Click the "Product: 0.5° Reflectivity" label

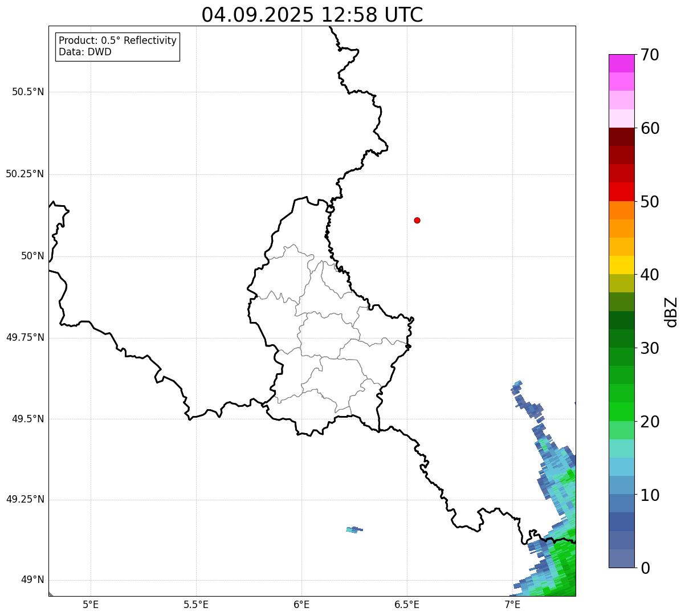[x=117, y=41]
